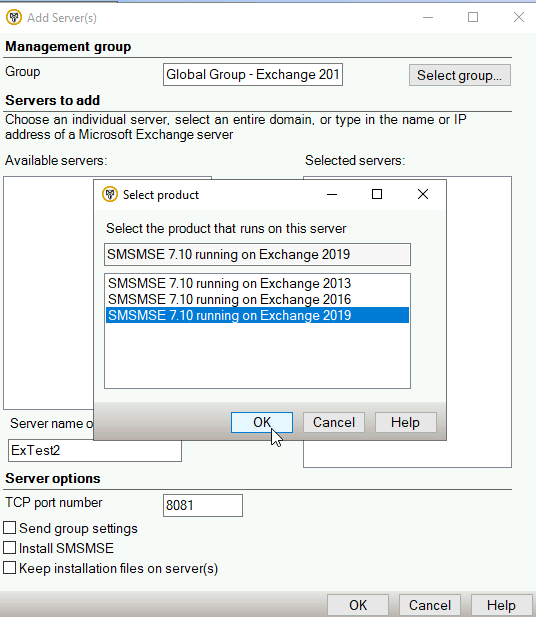Click the Symantec icon in Select product title
536x617 pixels.
[110, 194]
